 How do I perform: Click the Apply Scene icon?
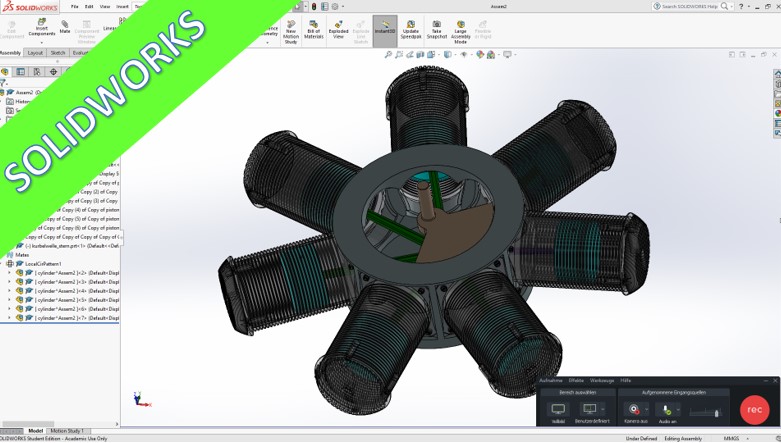[x=491, y=54]
